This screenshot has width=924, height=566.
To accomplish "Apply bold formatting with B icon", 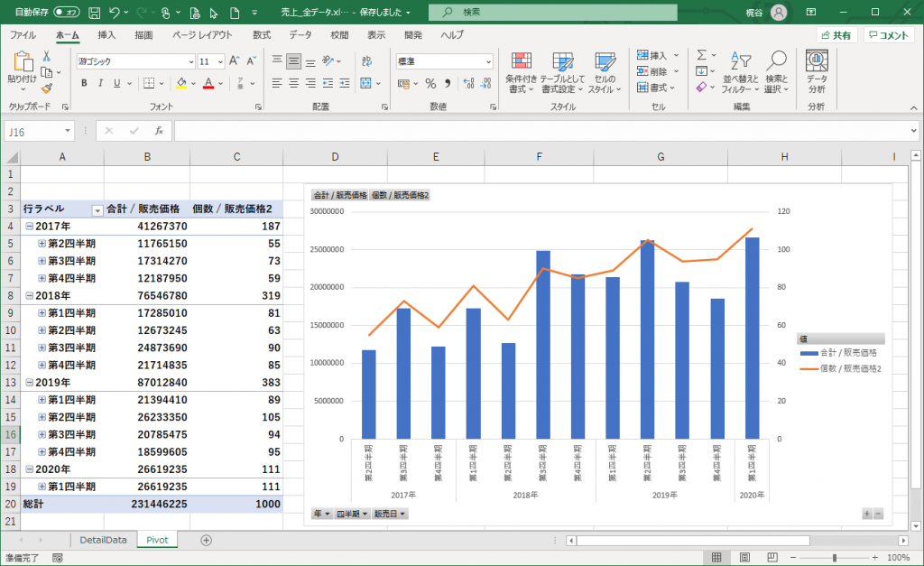I will coord(84,83).
